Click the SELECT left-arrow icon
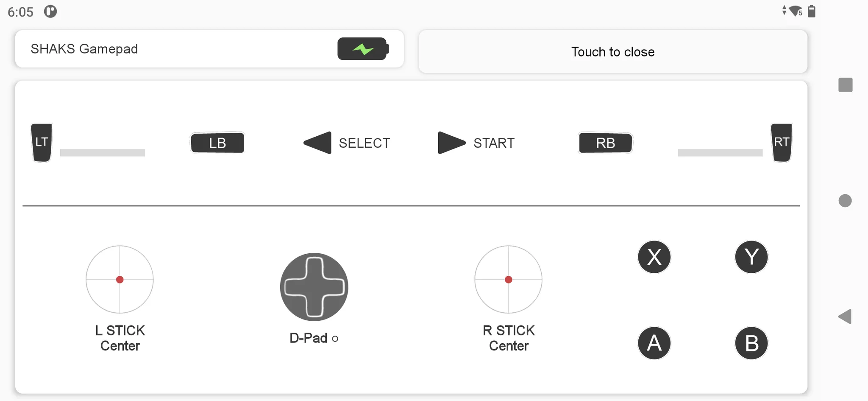This screenshot has height=401, width=868. (318, 143)
